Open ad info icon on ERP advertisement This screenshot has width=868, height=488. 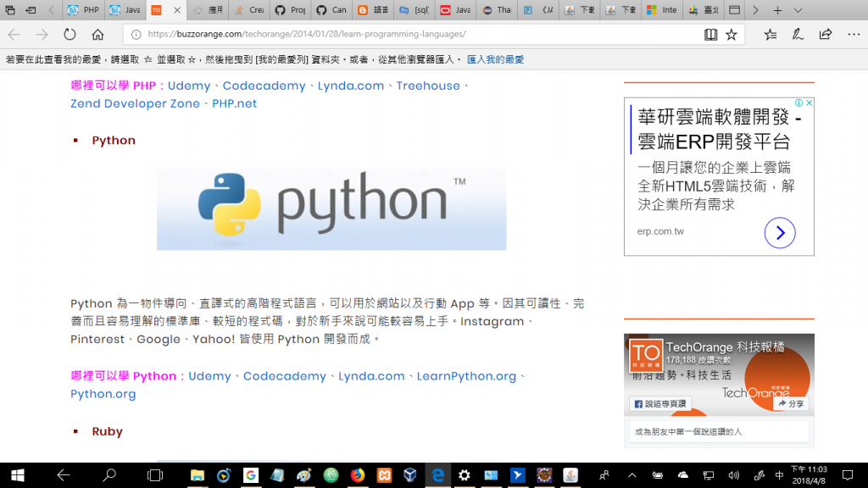(x=798, y=103)
